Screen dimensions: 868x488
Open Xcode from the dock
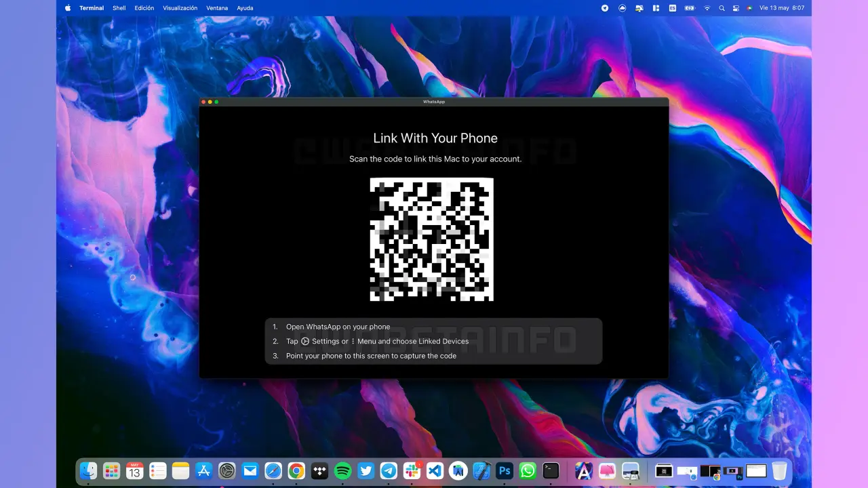point(481,470)
